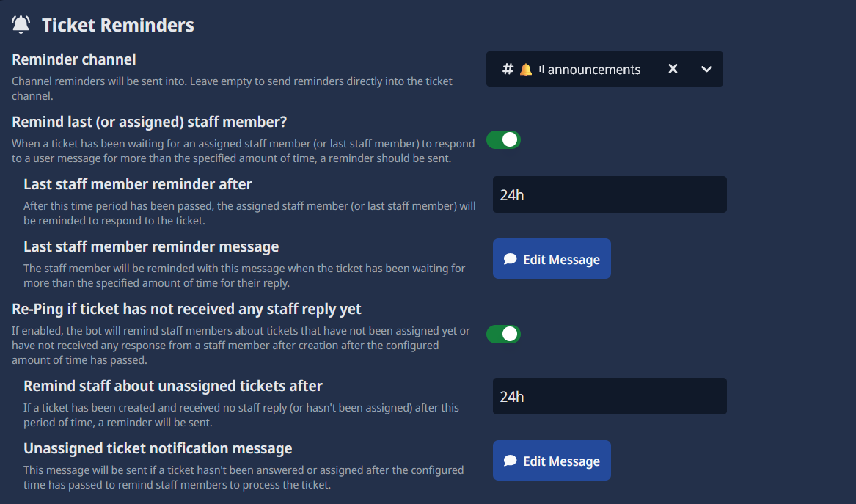This screenshot has width=856, height=504.
Task: Clear the selected announcements channel with the X icon
Action: point(673,69)
